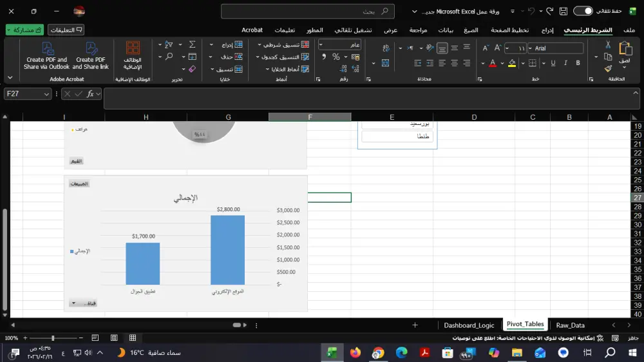Open the Formulas tab (الصيغ)

pos(471,30)
